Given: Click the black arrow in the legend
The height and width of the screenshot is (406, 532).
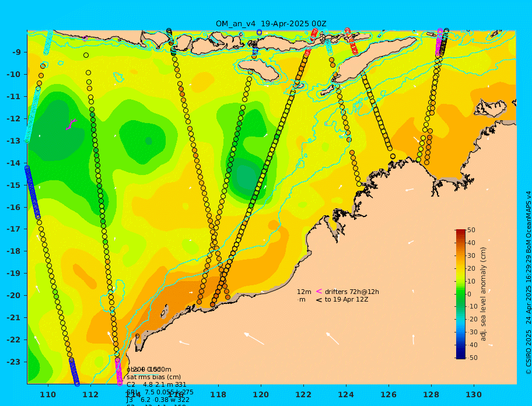Looking at the screenshot, I should 319,300.
